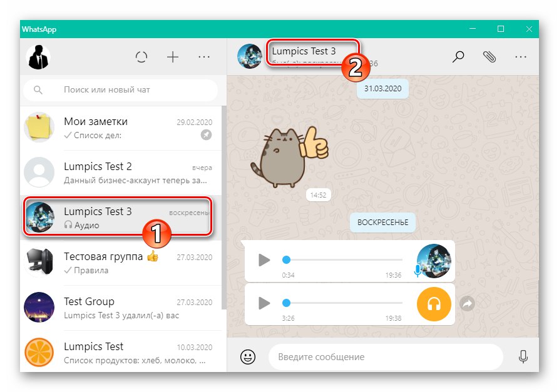The height and width of the screenshot is (392, 559).
Task: Minimize the WhatsApp window
Action: click(473, 29)
